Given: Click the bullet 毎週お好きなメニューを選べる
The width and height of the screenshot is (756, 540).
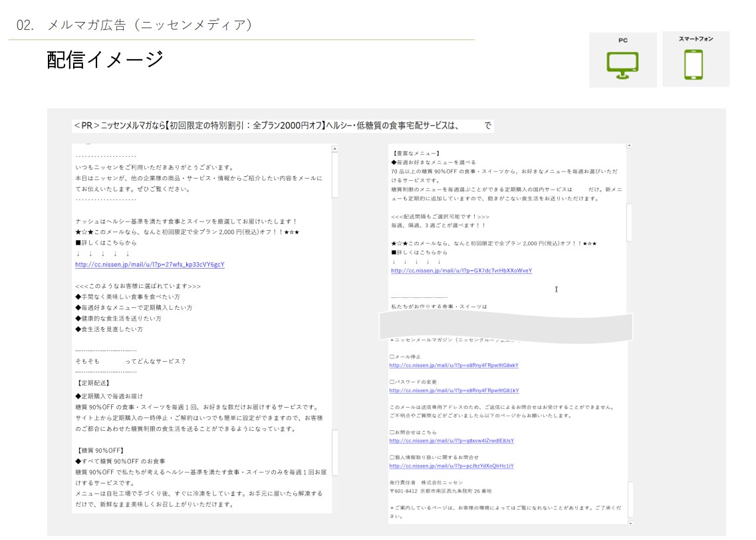Looking at the screenshot, I should tap(434, 162).
